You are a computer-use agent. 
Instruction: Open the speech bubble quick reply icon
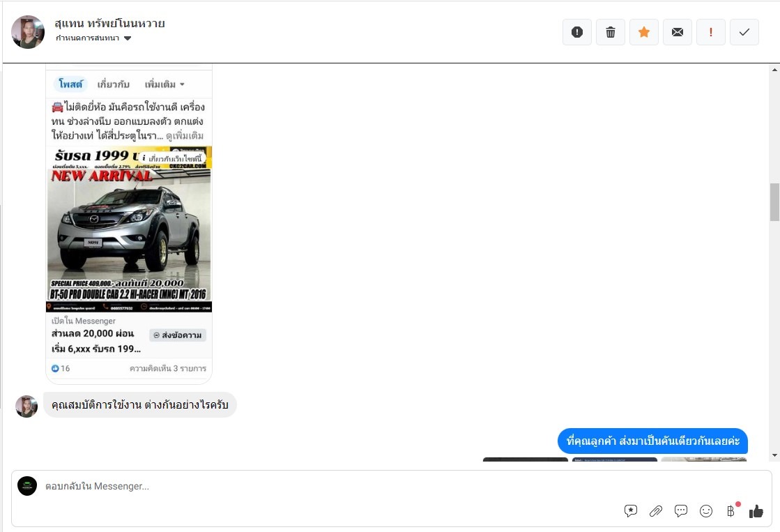tap(681, 511)
